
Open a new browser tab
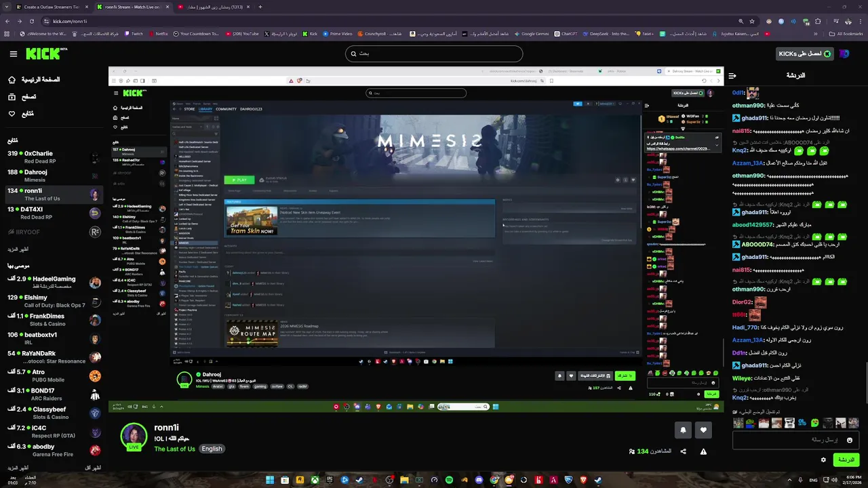pyautogui.click(x=260, y=7)
